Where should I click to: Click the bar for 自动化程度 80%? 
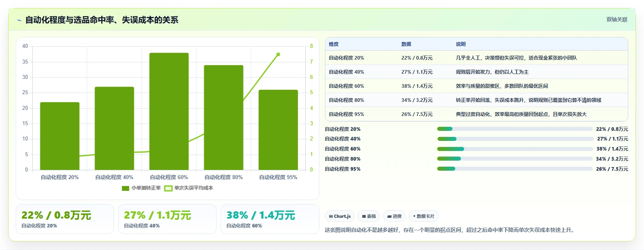pyautogui.click(x=223, y=118)
